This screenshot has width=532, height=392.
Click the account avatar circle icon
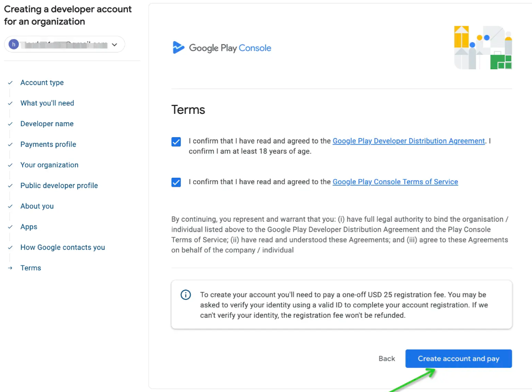[x=14, y=45]
